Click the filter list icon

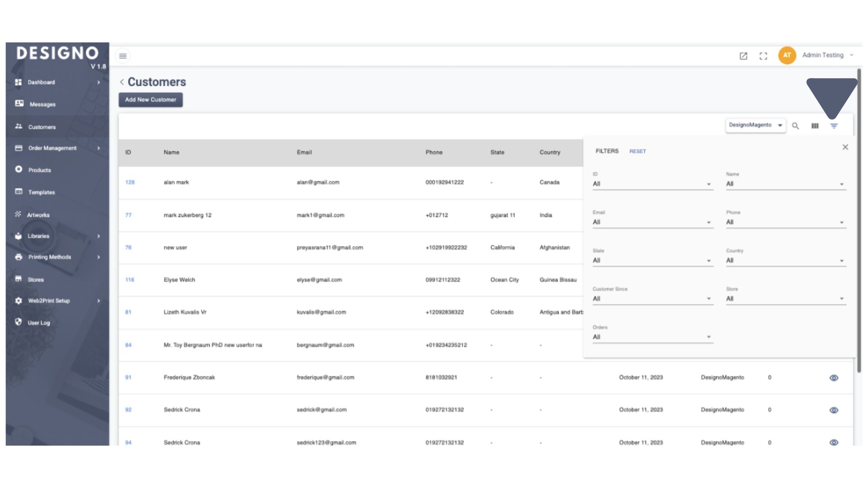834,126
